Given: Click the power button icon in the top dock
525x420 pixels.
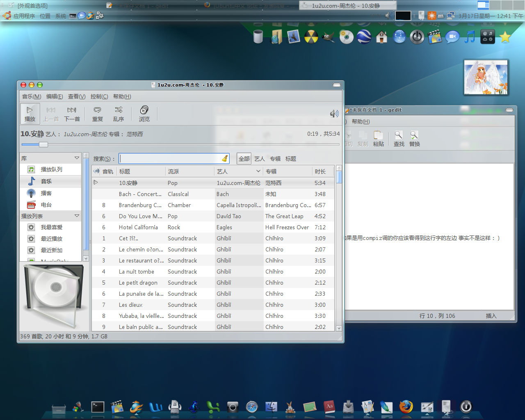Looking at the screenshot, I should click(x=417, y=37).
